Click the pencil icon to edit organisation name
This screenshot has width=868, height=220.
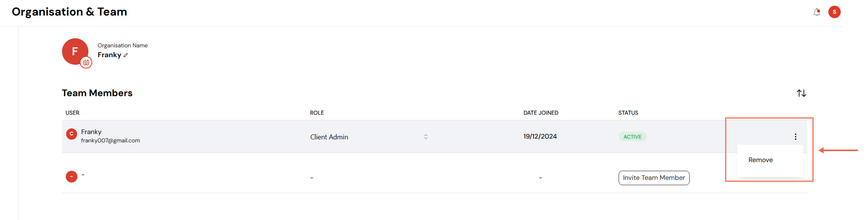tap(126, 55)
